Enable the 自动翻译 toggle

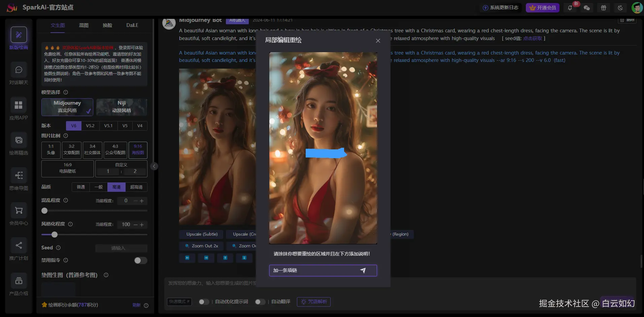pos(260,302)
